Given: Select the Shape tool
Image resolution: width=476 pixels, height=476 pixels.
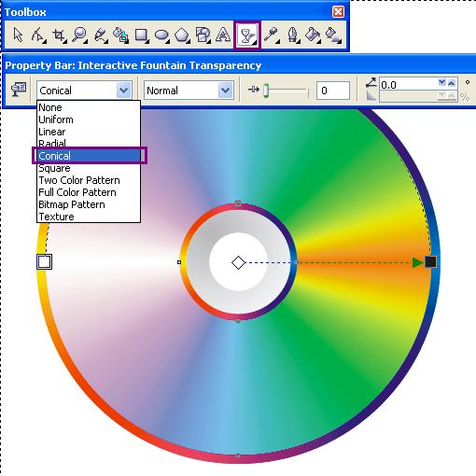Looking at the screenshot, I should pos(38,35).
